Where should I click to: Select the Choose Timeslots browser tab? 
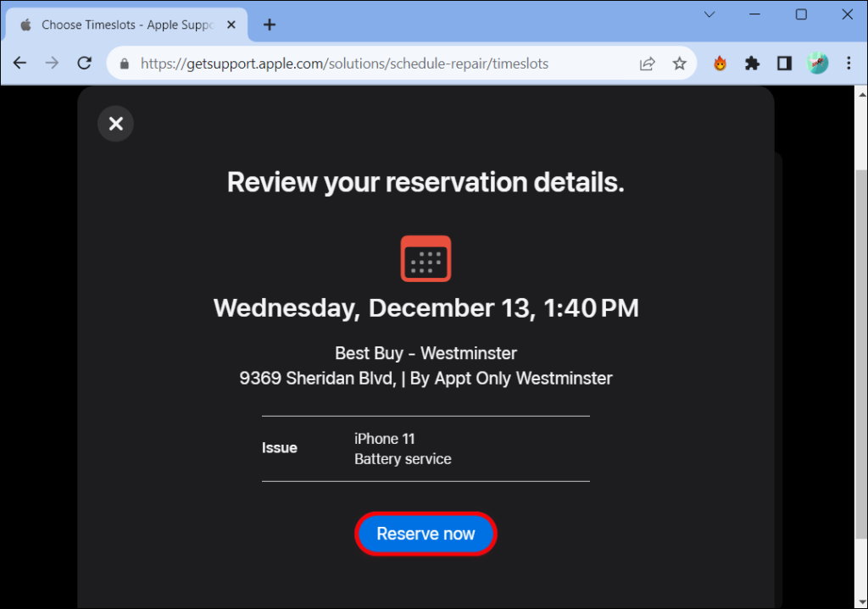point(127,25)
